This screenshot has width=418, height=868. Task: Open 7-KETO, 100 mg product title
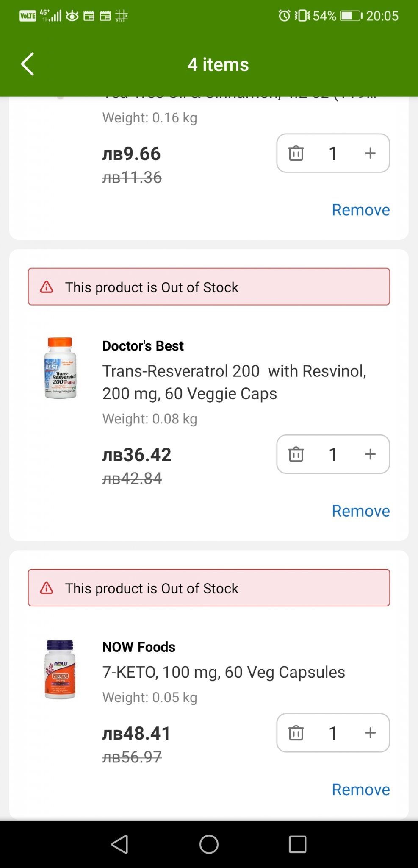(224, 672)
